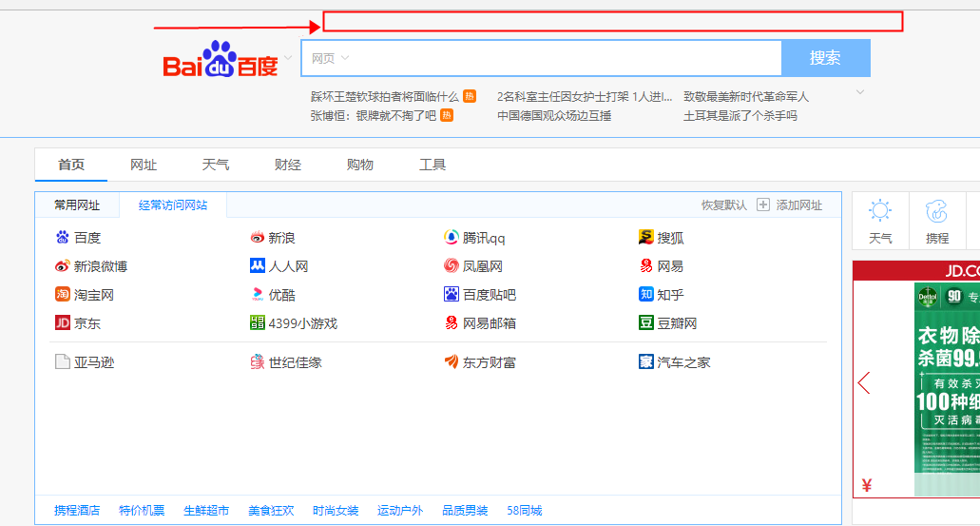Viewport: 980px width, 526px height.
Task: Open the 天气 sun icon widget
Action: click(880, 212)
